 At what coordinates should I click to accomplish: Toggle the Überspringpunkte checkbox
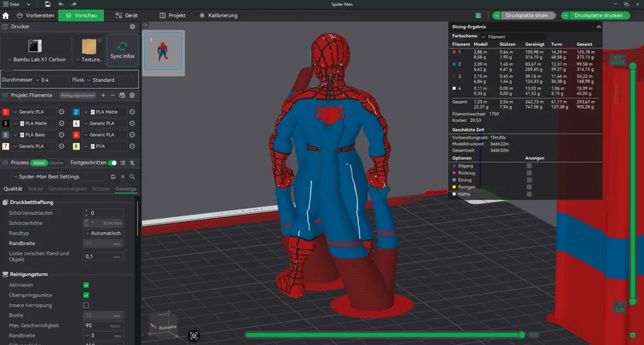click(x=86, y=295)
